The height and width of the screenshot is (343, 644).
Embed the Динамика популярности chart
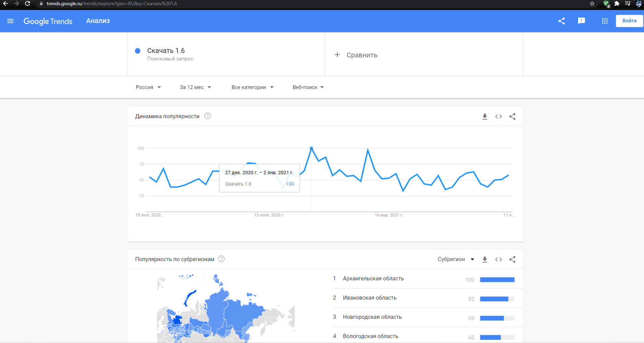pyautogui.click(x=498, y=117)
